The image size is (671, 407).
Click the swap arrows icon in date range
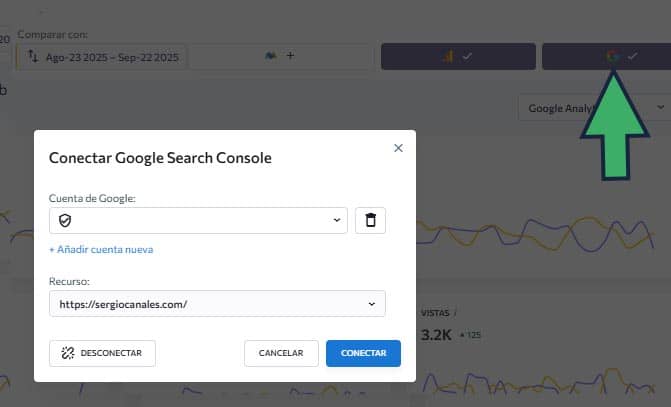tap(32, 57)
